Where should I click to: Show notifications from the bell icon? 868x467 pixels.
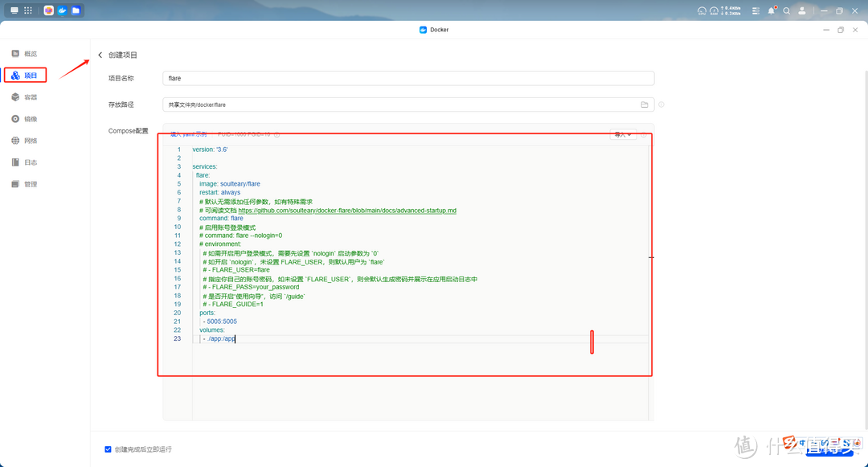click(772, 11)
